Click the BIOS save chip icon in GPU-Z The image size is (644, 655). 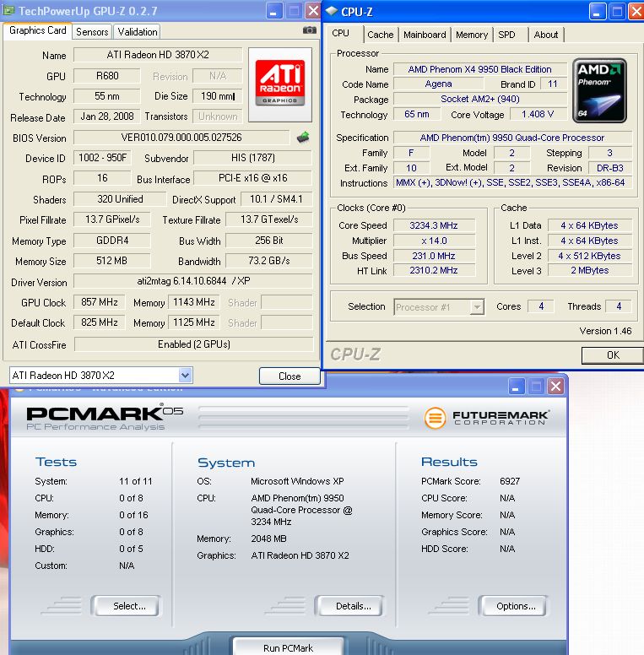[303, 137]
